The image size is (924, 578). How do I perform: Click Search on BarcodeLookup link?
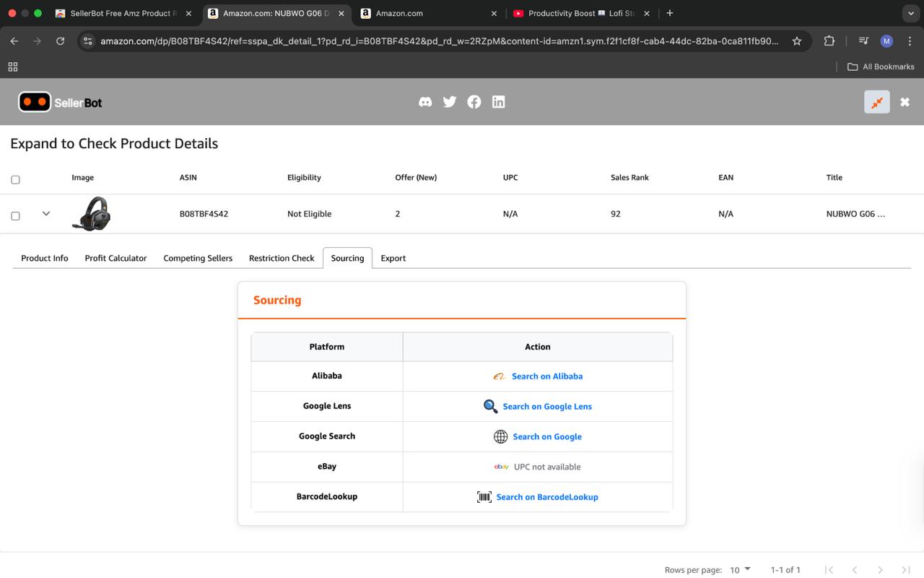click(547, 497)
